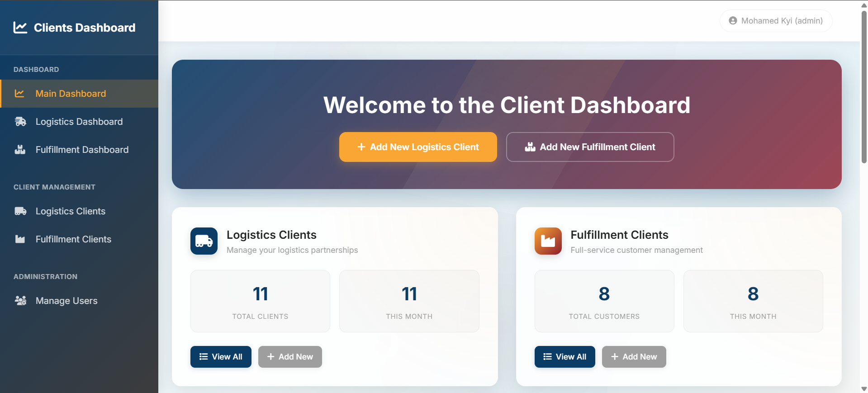Open Manage Users in sidebar
Viewport: 868px width, 393px height.
79,301
